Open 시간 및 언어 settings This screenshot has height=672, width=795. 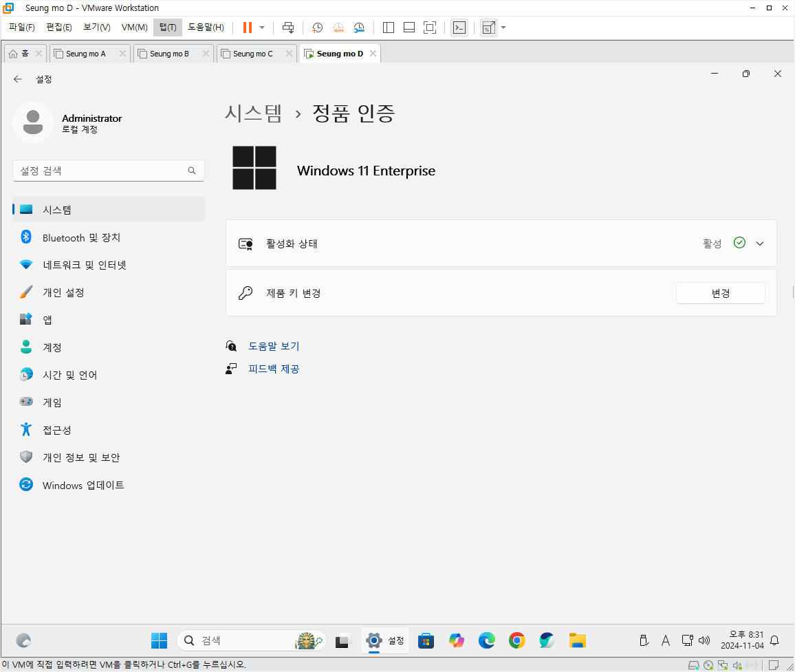tap(109, 375)
